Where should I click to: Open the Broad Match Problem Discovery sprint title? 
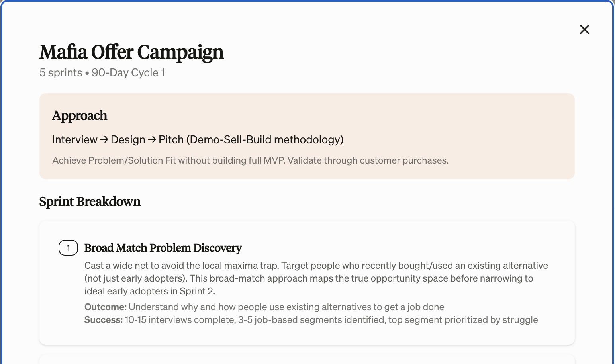coord(163,248)
